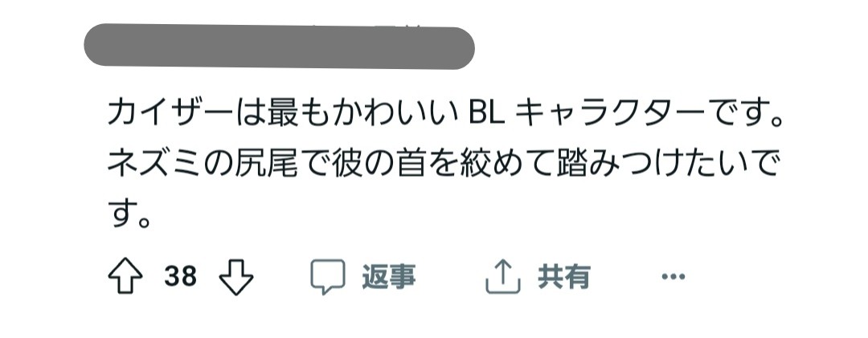Select the vote score 38
This screenshot has height=338, width=868.
coord(181,276)
